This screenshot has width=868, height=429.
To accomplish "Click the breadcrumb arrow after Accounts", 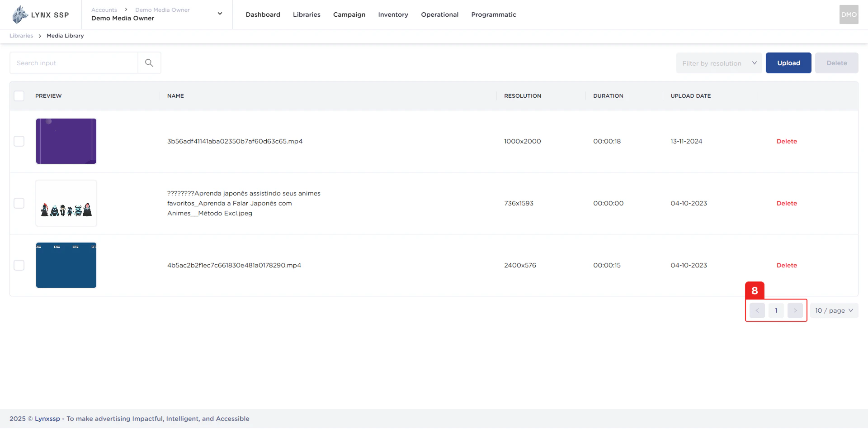I will [125, 10].
